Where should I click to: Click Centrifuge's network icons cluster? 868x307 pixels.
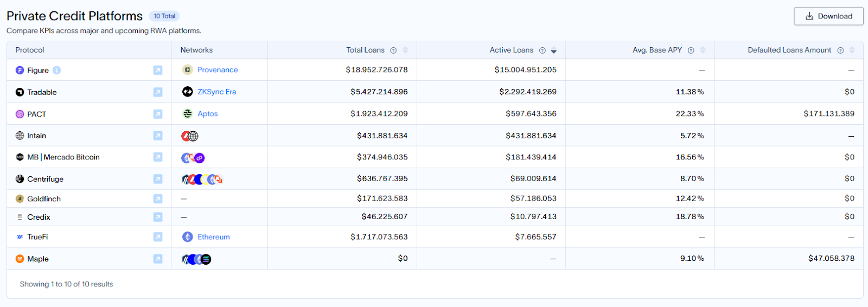click(202, 179)
